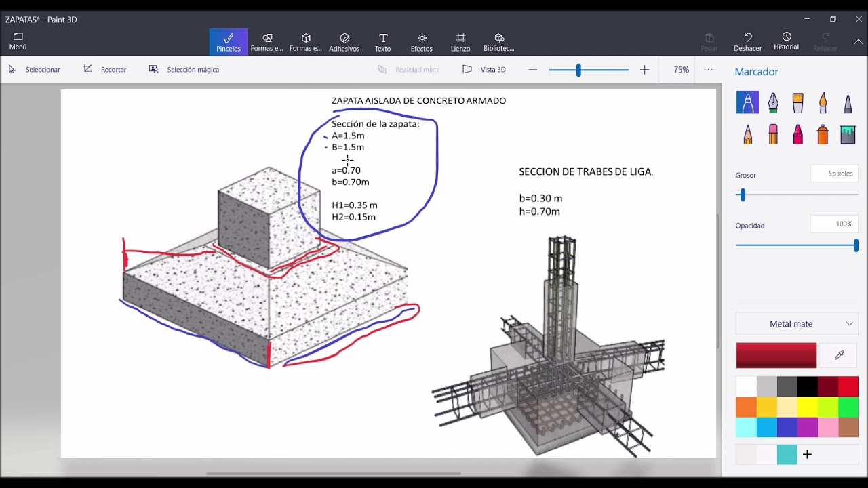Select the crayon tool
The image size is (868, 488).
797,134
